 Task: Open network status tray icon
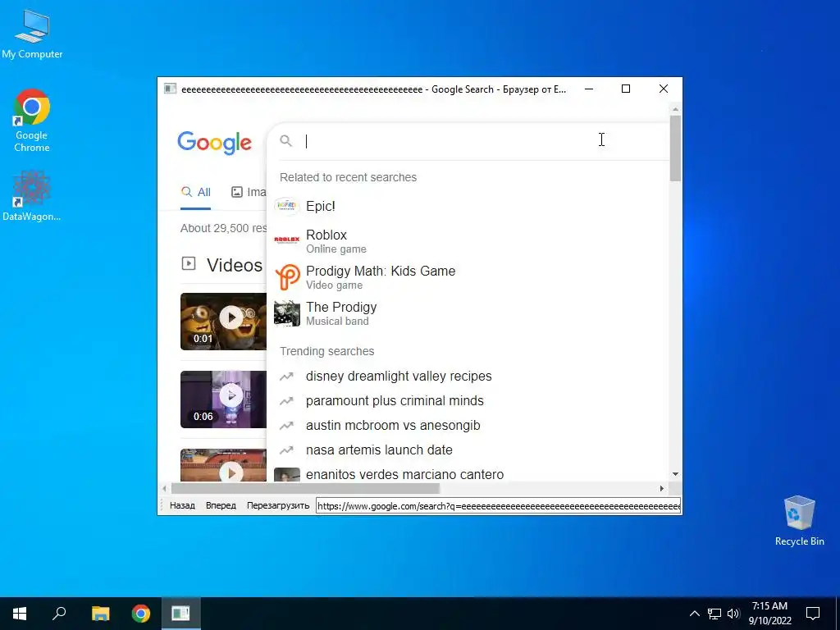tap(714, 614)
